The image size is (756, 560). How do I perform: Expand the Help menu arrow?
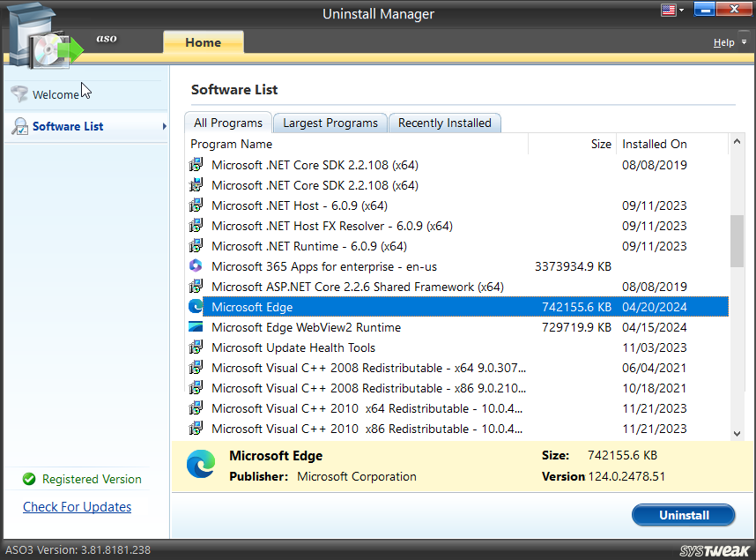[745, 42]
